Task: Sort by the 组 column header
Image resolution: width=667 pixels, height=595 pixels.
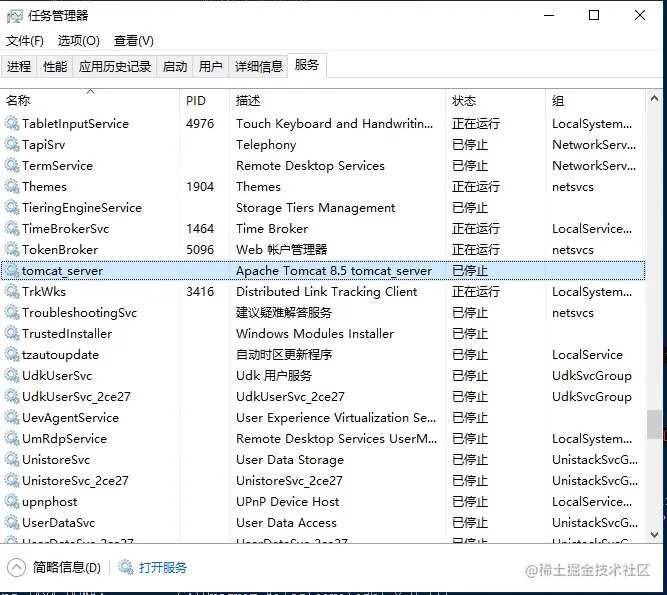Action: pos(595,100)
